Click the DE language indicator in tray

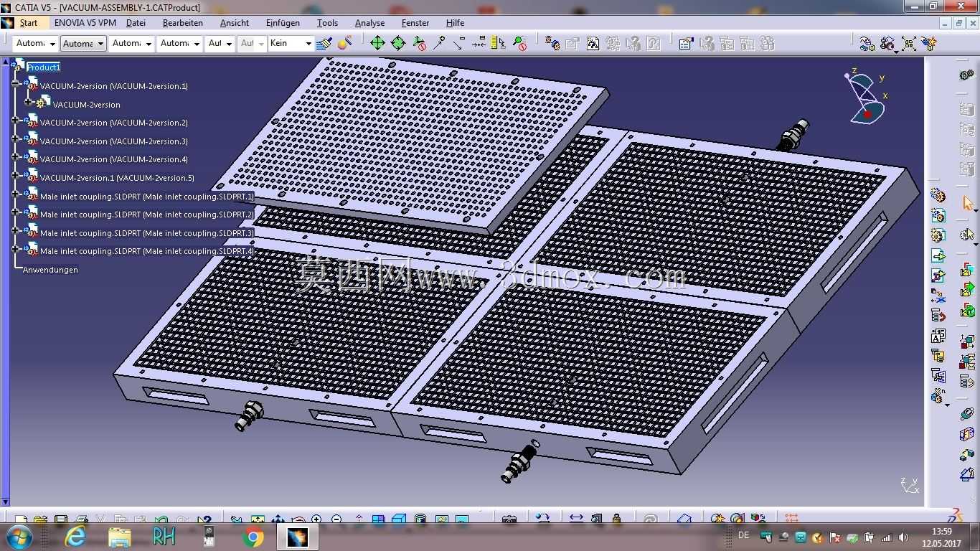[743, 536]
